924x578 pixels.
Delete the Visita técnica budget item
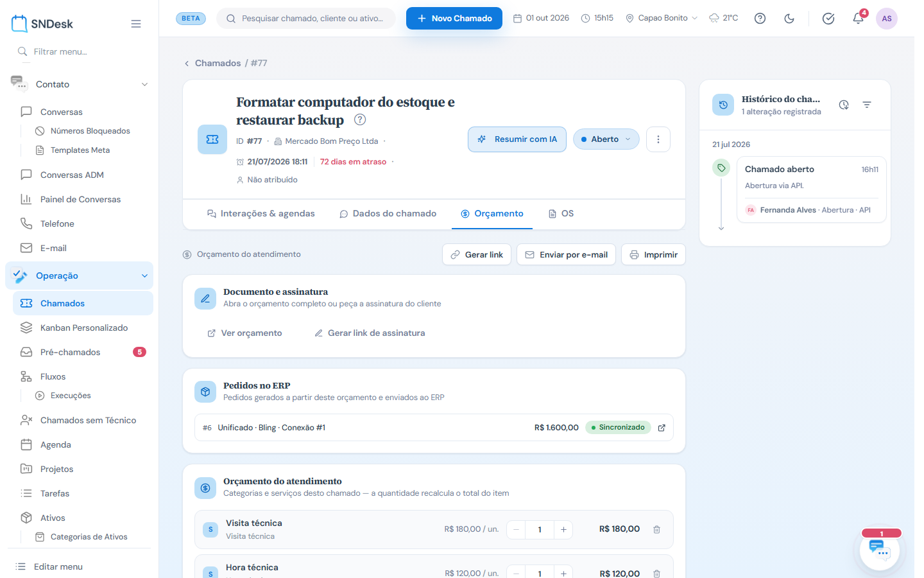[656, 530]
